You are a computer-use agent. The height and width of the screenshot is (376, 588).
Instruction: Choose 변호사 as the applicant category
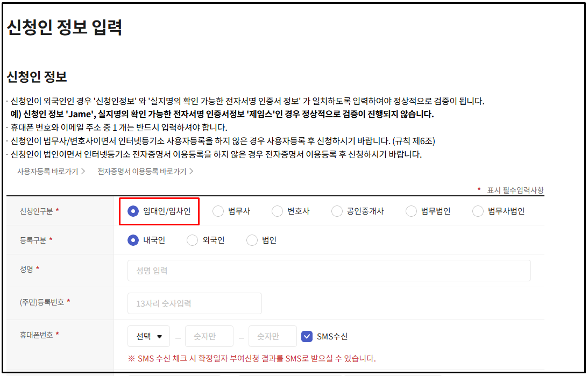click(x=278, y=211)
